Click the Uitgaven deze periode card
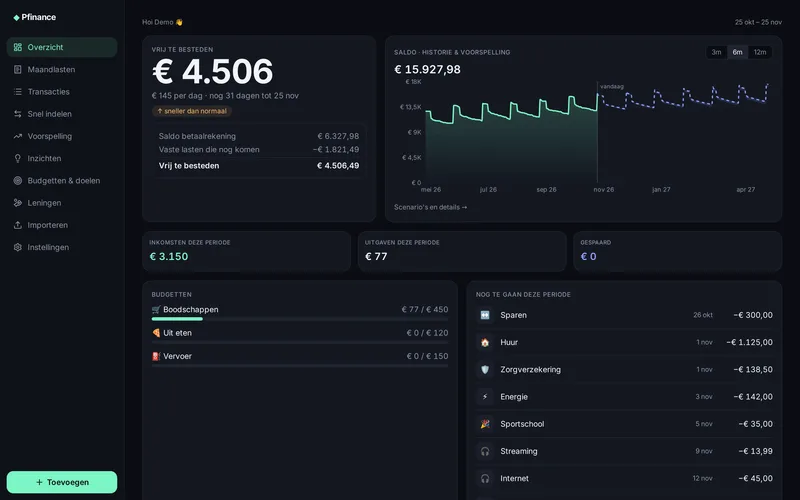This screenshot has height=500, width=800. [x=462, y=251]
